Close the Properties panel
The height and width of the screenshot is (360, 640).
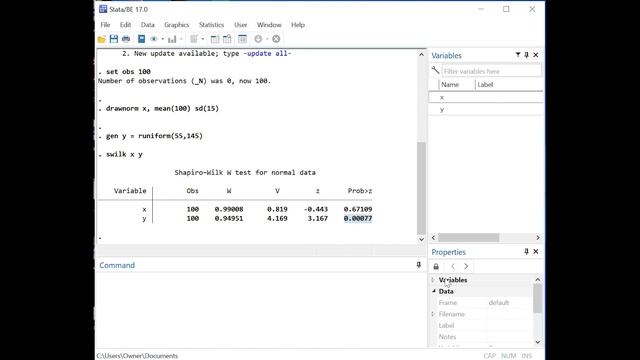point(536,251)
